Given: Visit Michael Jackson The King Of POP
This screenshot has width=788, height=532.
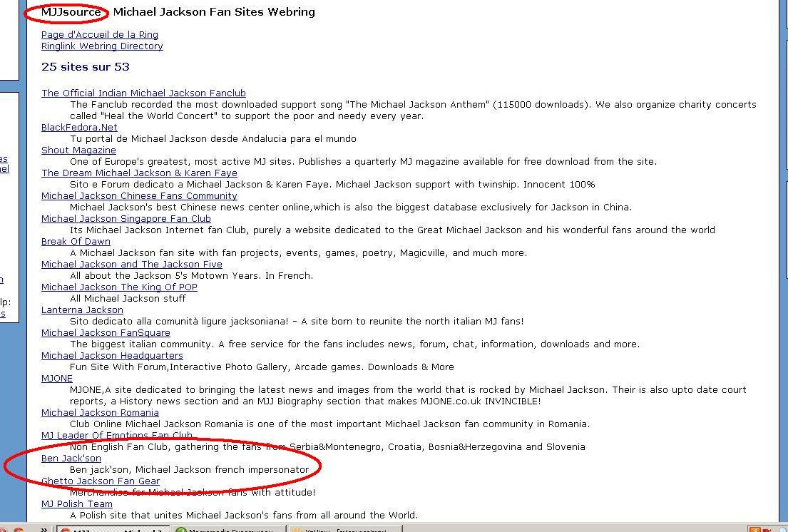Looking at the screenshot, I should pos(119,287).
